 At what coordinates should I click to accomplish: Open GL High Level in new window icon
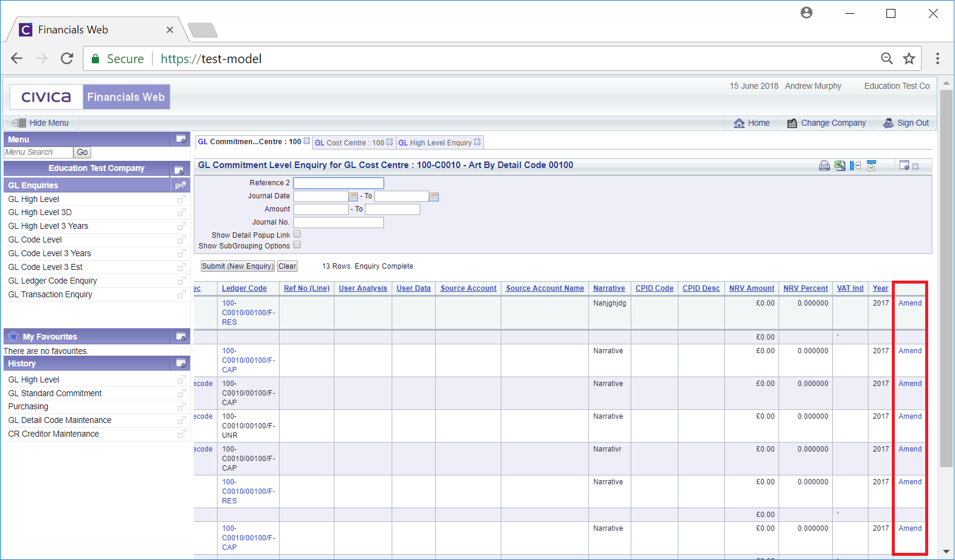pyautogui.click(x=181, y=200)
